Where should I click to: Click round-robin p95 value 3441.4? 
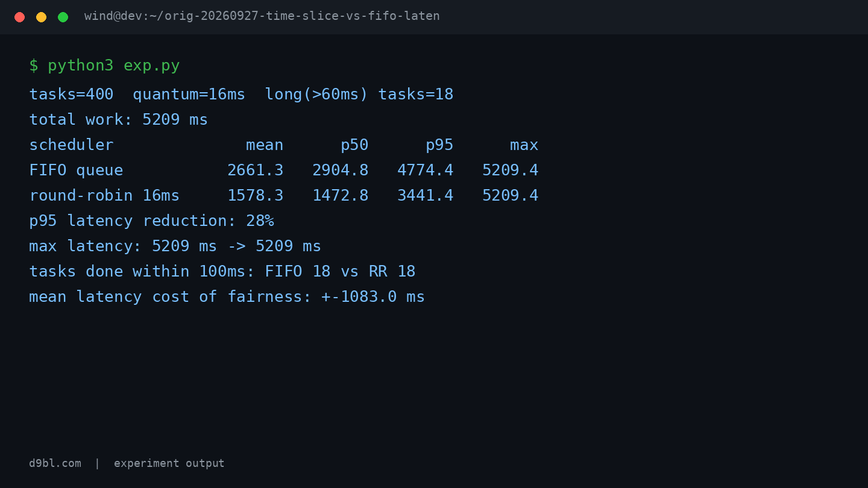pos(425,196)
